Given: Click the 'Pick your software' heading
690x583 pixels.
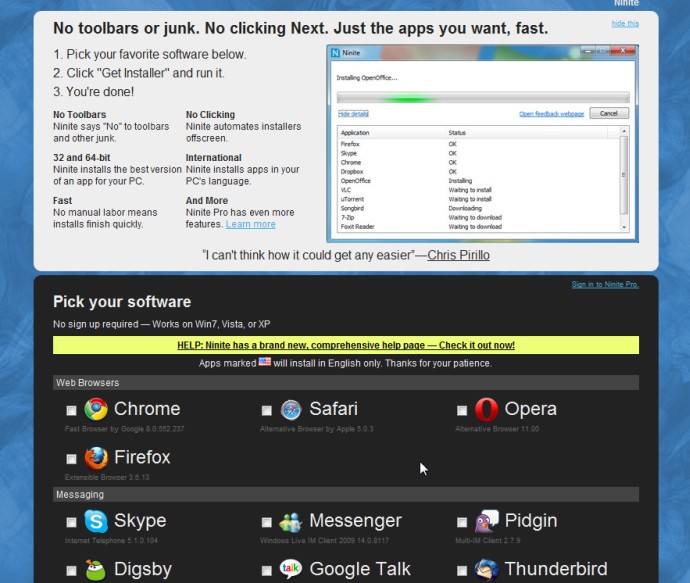Looking at the screenshot, I should pos(122,302).
